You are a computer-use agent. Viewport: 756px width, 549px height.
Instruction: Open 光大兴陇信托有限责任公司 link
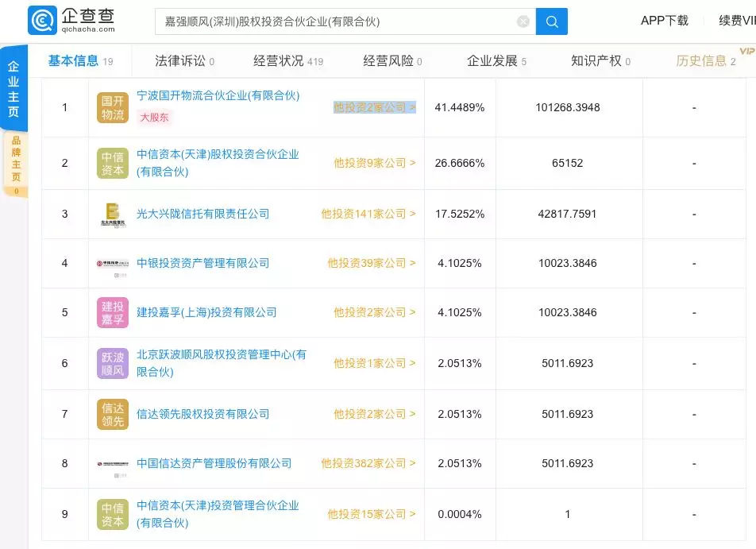tap(202, 214)
